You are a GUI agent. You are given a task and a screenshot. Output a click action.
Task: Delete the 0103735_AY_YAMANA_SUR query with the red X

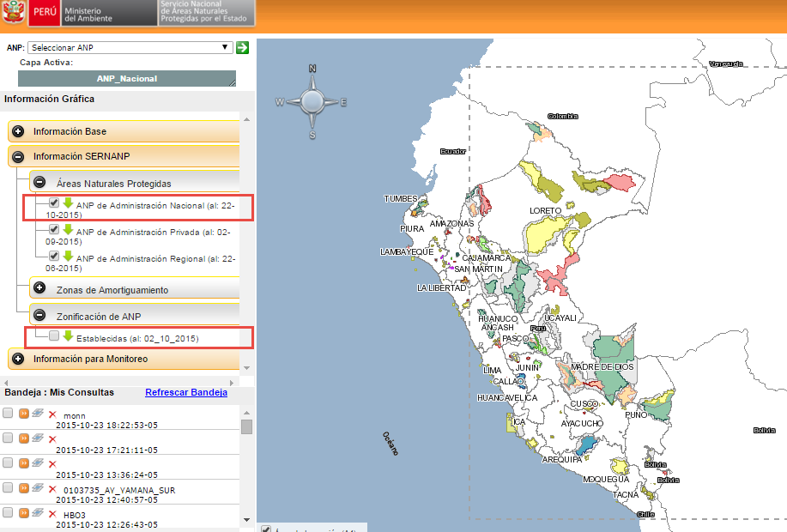(x=52, y=489)
